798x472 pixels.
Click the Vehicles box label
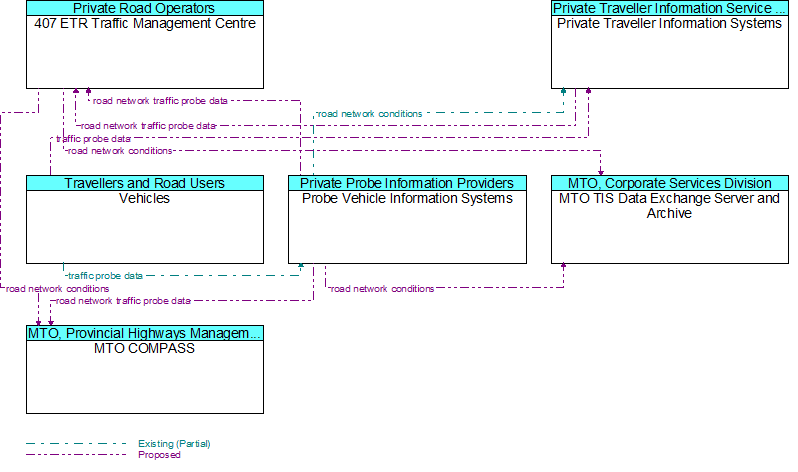coord(145,199)
